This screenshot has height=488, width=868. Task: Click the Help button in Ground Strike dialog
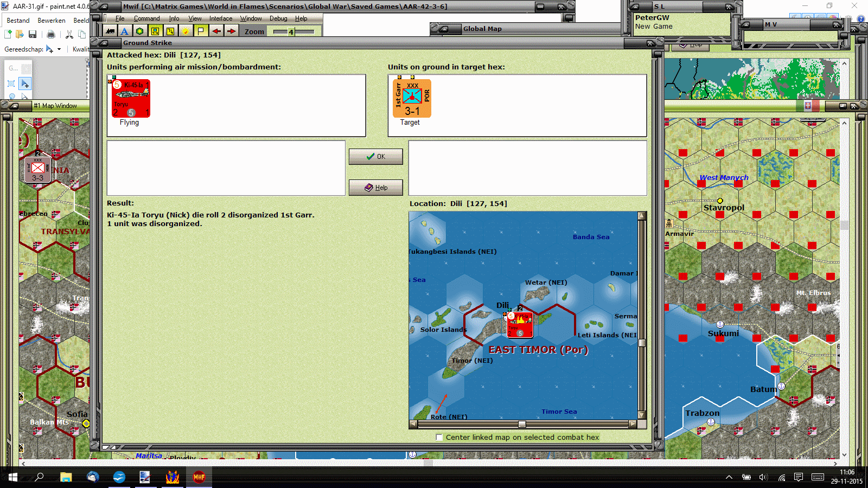coord(375,188)
